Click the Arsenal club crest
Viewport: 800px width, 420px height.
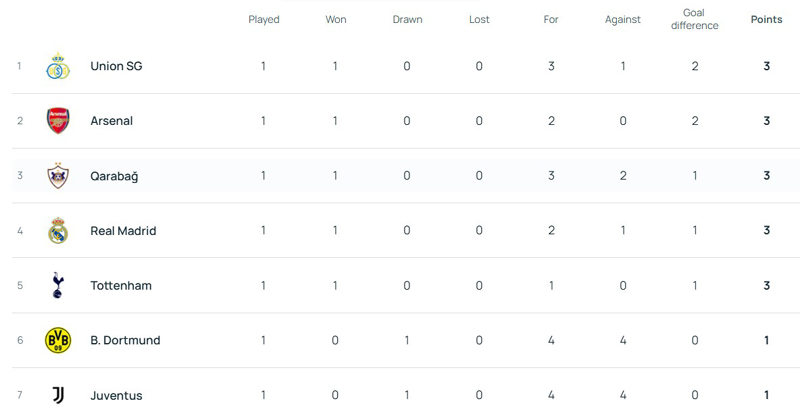click(58, 121)
